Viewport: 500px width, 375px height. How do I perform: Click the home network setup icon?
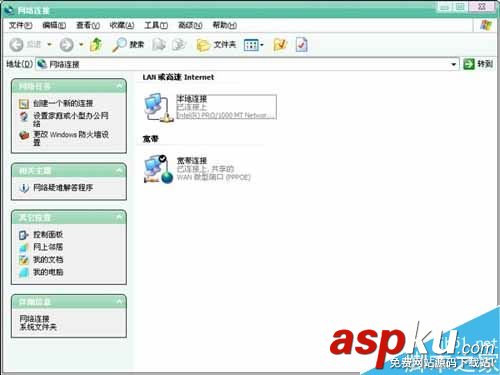pyautogui.click(x=24, y=116)
